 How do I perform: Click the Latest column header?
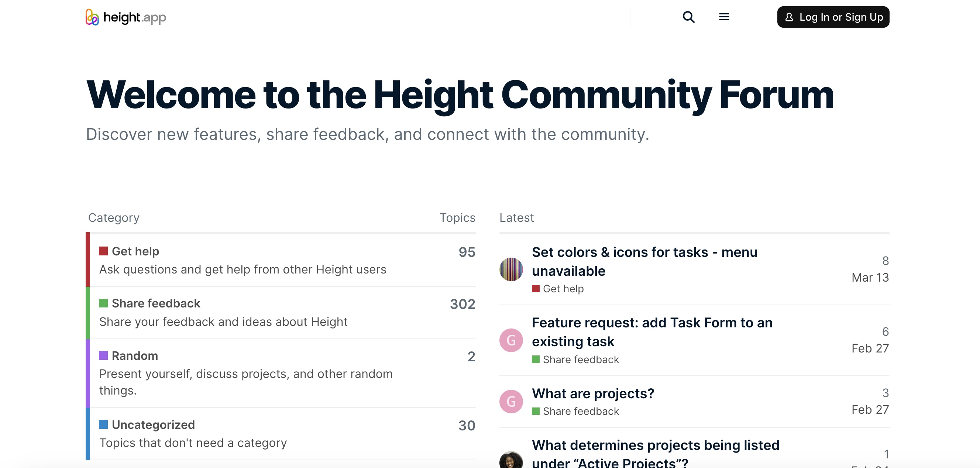click(x=516, y=218)
